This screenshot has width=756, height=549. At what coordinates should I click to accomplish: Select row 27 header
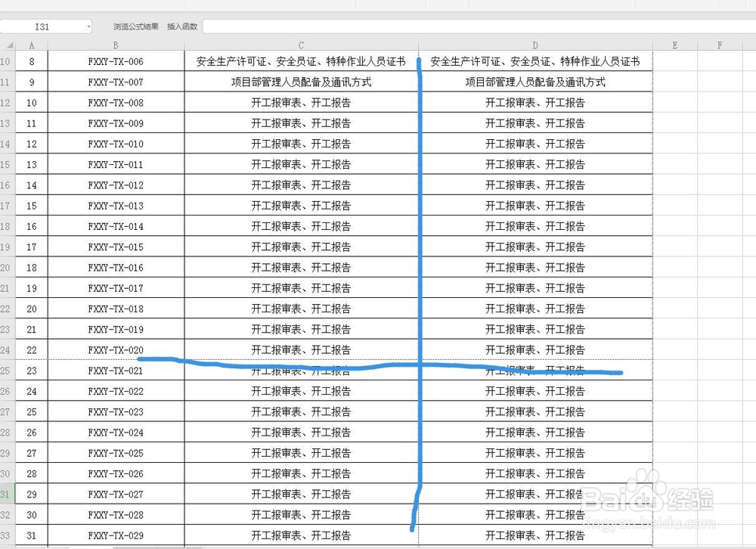coord(6,411)
